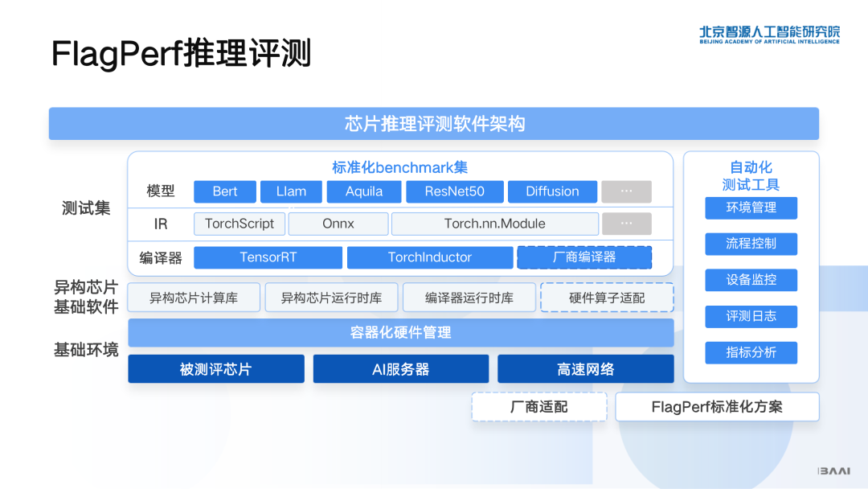The width and height of the screenshot is (868, 489).
Task: Select the Diffusion model block
Action: pyautogui.click(x=552, y=191)
